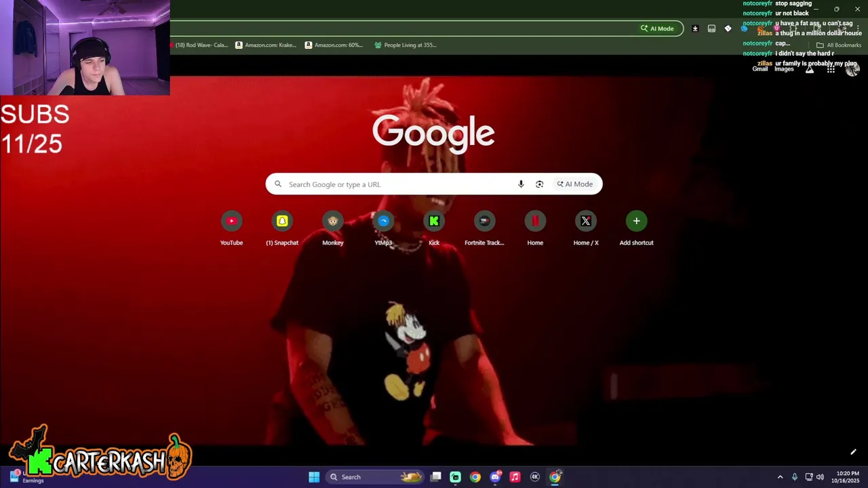The height and width of the screenshot is (488, 868).
Task: Click AI Mode in the Chrome address bar
Action: point(658,28)
